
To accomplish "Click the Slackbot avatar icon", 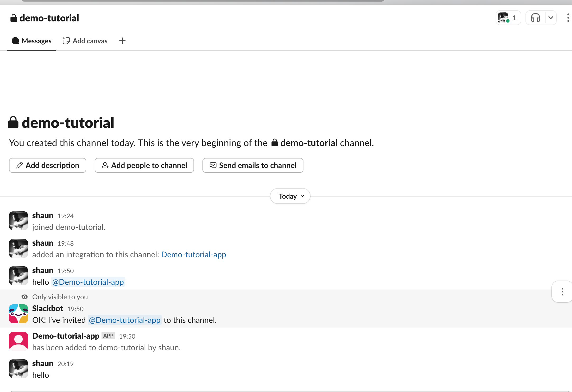I will [18, 314].
